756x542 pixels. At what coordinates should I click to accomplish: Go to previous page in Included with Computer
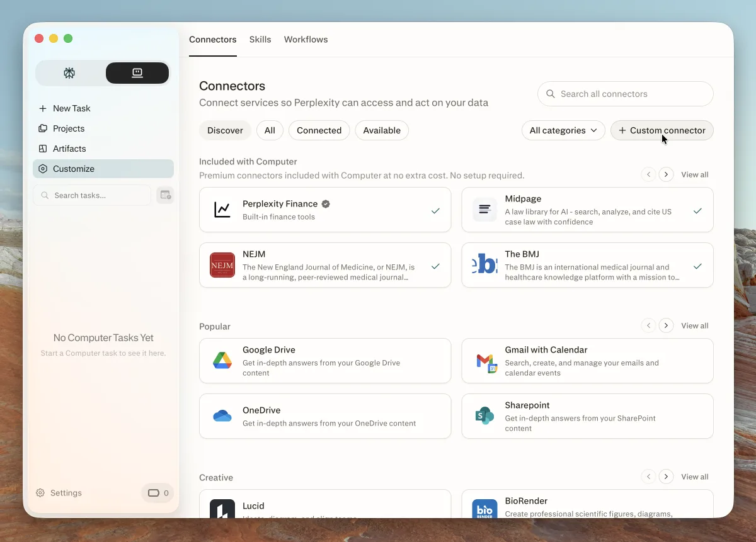648,174
